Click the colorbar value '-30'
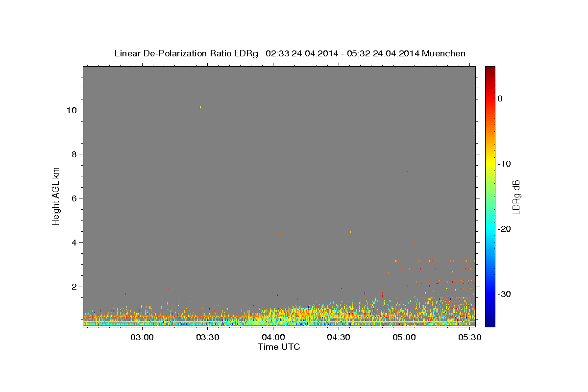 point(505,294)
